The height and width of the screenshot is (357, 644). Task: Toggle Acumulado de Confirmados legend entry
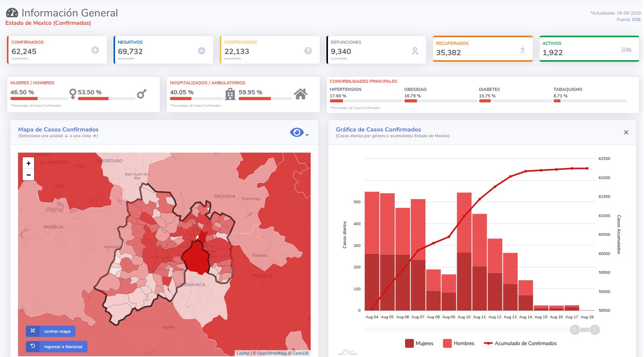pos(520,343)
